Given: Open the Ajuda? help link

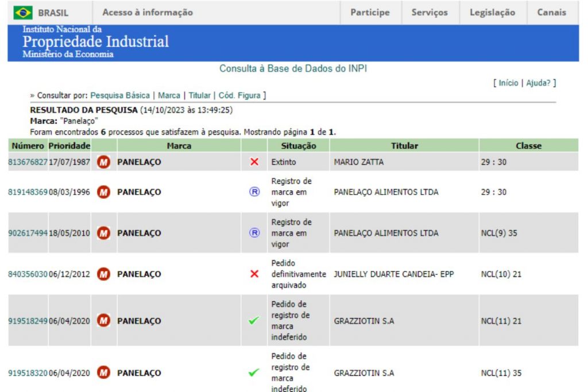Looking at the screenshot, I should [x=538, y=83].
